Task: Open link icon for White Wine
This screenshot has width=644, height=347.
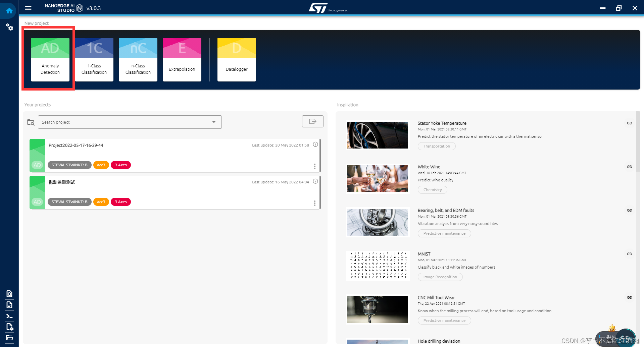Action: pyautogui.click(x=630, y=167)
